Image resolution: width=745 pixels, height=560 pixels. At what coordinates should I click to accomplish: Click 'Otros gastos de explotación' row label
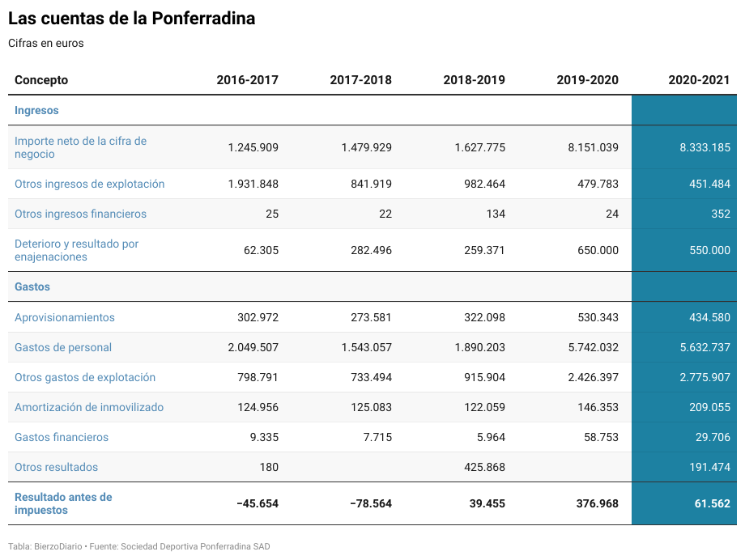85,377
